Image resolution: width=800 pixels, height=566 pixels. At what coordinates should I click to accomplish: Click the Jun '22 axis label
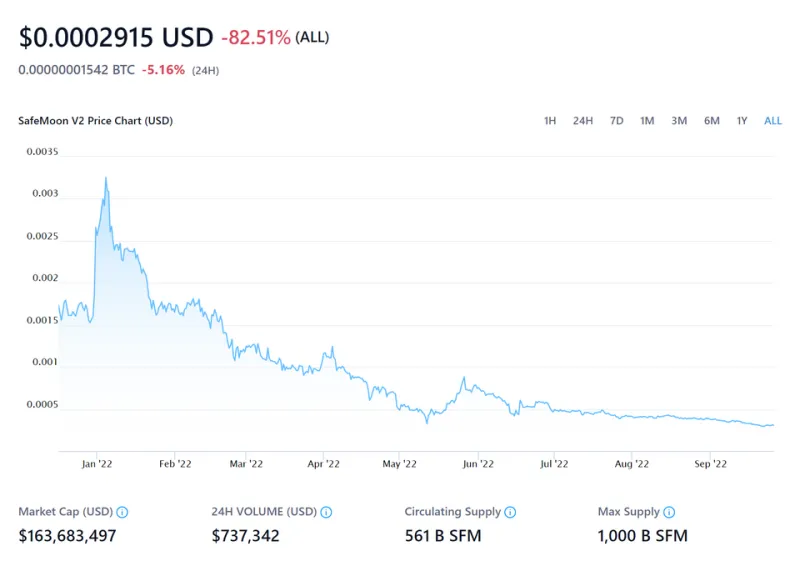[478, 464]
